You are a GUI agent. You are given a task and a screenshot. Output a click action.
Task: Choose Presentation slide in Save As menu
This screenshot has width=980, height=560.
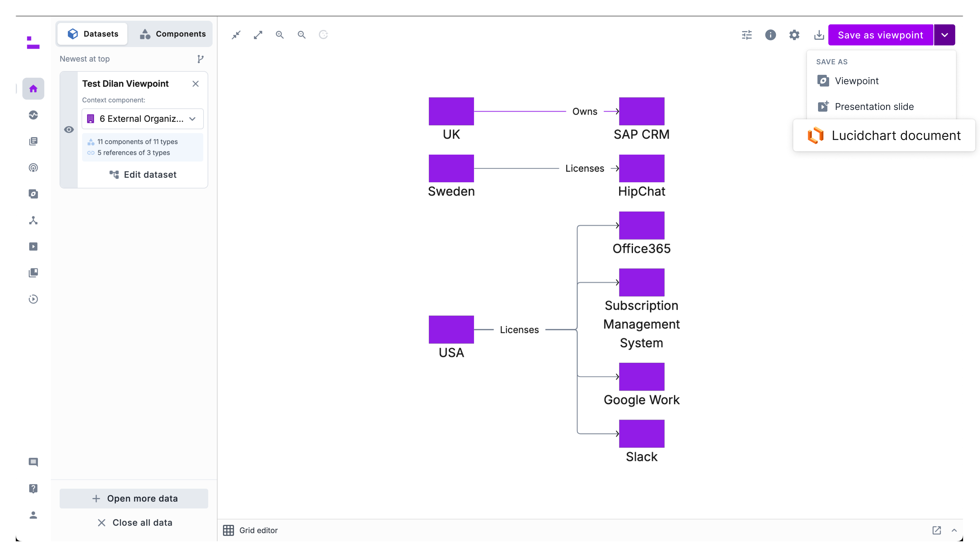(x=865, y=107)
